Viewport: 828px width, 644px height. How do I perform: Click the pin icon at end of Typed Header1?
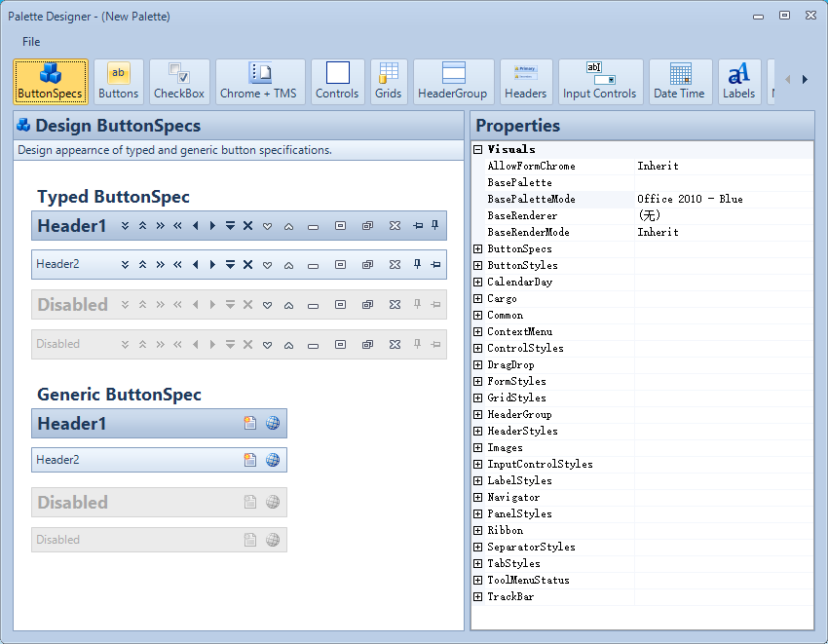point(434,226)
